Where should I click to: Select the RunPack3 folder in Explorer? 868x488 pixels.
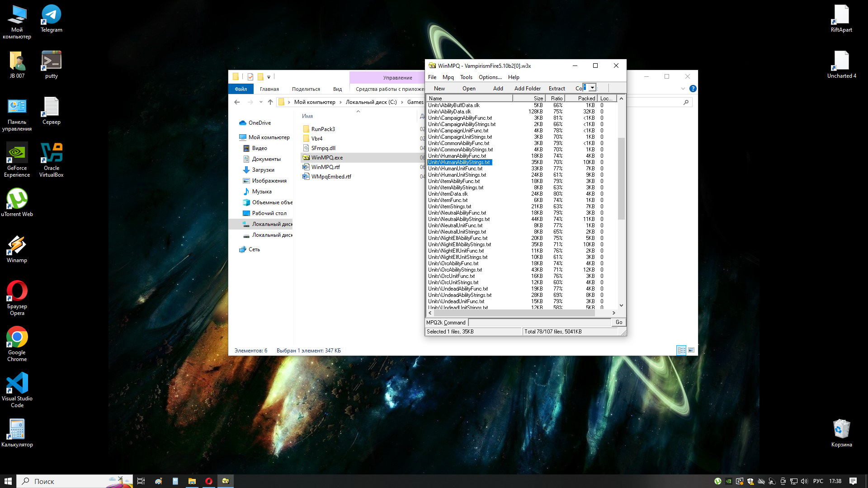[323, 129]
